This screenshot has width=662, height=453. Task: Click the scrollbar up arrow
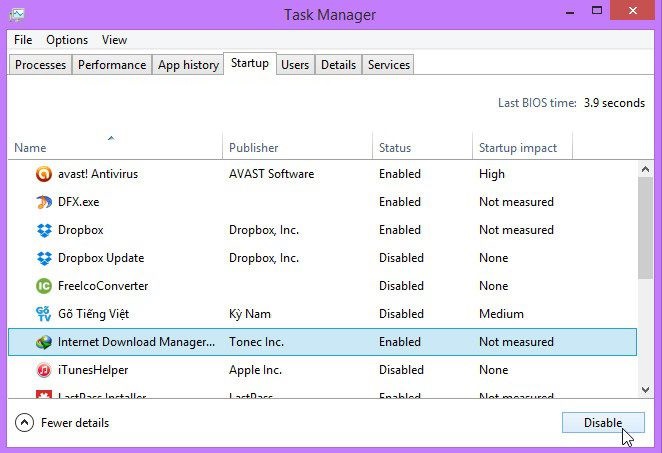point(645,169)
